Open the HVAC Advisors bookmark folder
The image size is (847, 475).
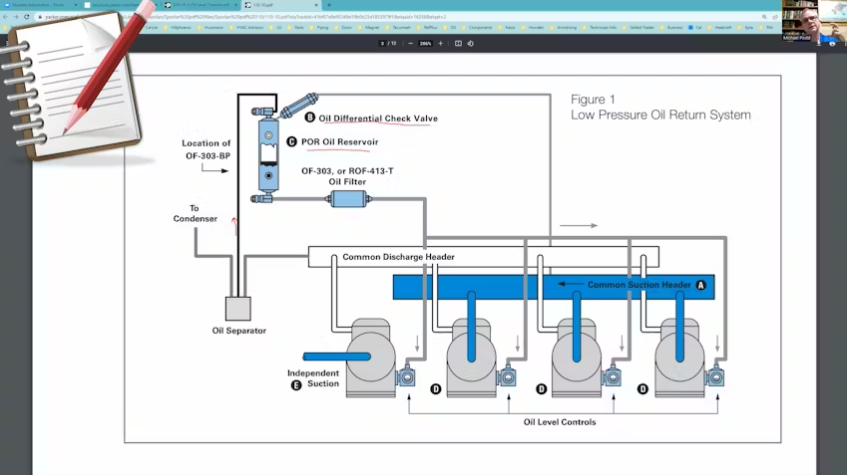[246, 28]
